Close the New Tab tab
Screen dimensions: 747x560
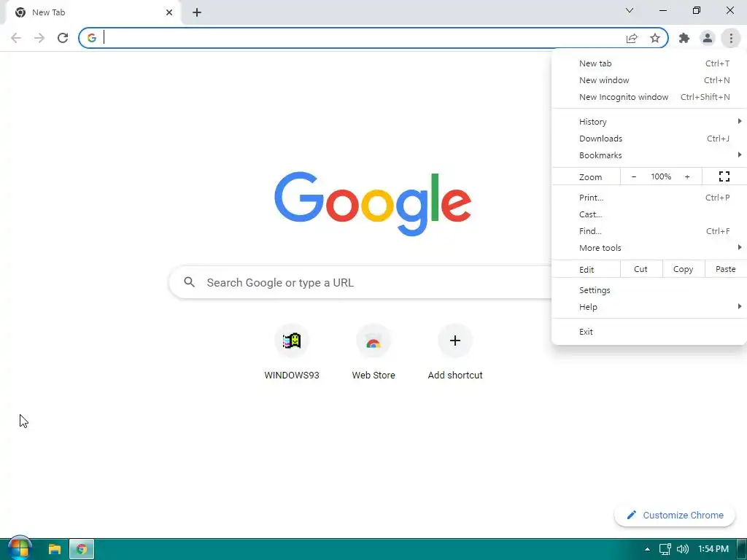[x=169, y=12]
